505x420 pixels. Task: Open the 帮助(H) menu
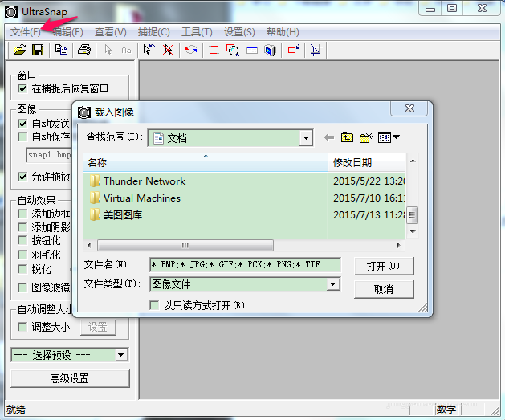point(283,32)
